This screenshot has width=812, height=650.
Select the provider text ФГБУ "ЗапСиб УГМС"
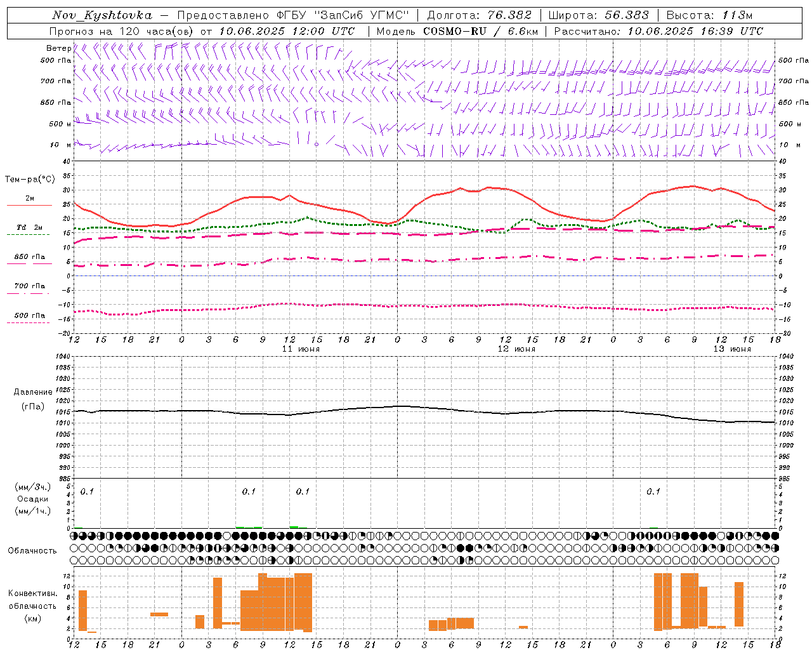343,15
